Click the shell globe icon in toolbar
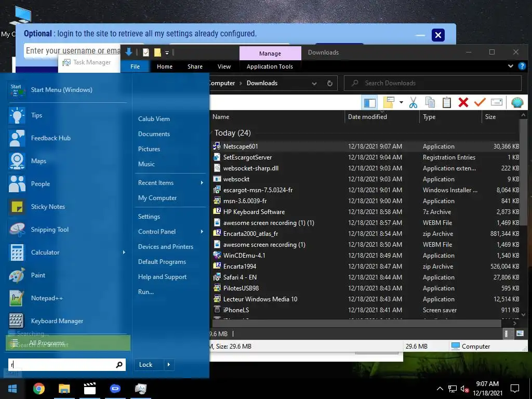The height and width of the screenshot is (399, 532). coord(517,102)
